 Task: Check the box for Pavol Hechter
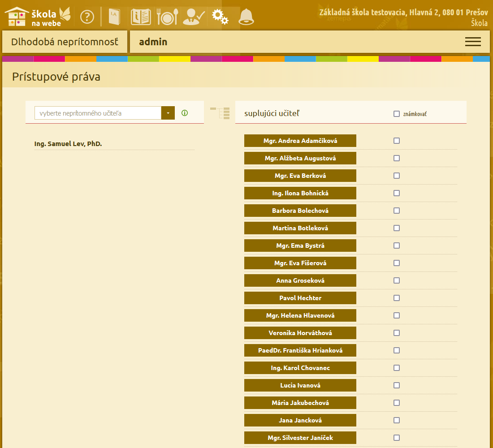tap(397, 298)
